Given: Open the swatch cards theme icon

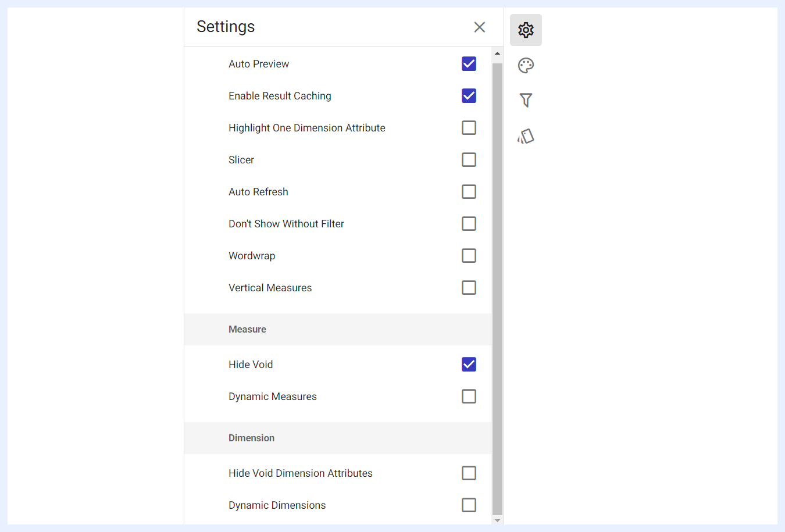Looking at the screenshot, I should (x=526, y=136).
